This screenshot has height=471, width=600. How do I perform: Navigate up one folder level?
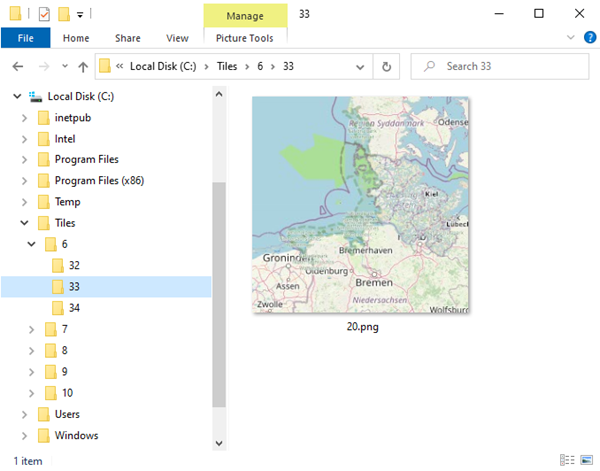click(x=83, y=67)
